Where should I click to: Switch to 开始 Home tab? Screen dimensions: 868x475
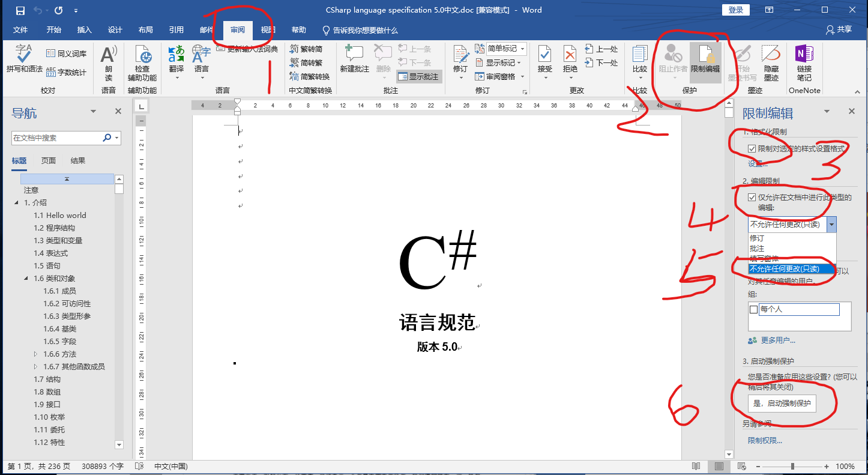tap(53, 30)
